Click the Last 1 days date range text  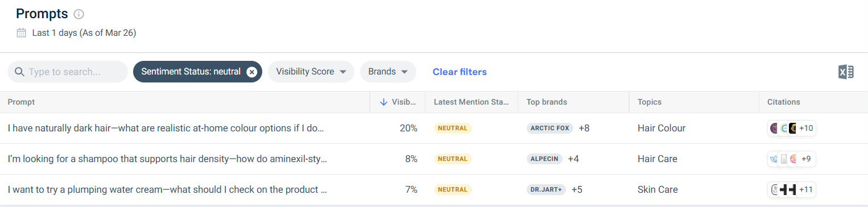(x=84, y=33)
